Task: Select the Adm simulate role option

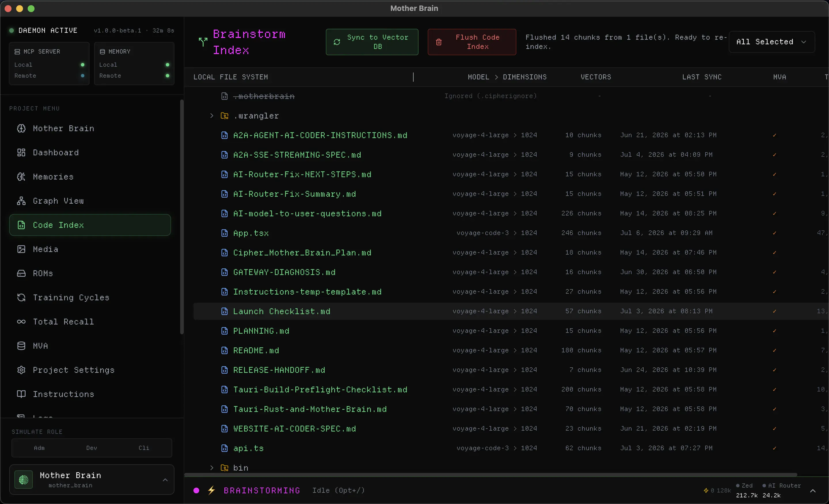Action: click(x=39, y=448)
